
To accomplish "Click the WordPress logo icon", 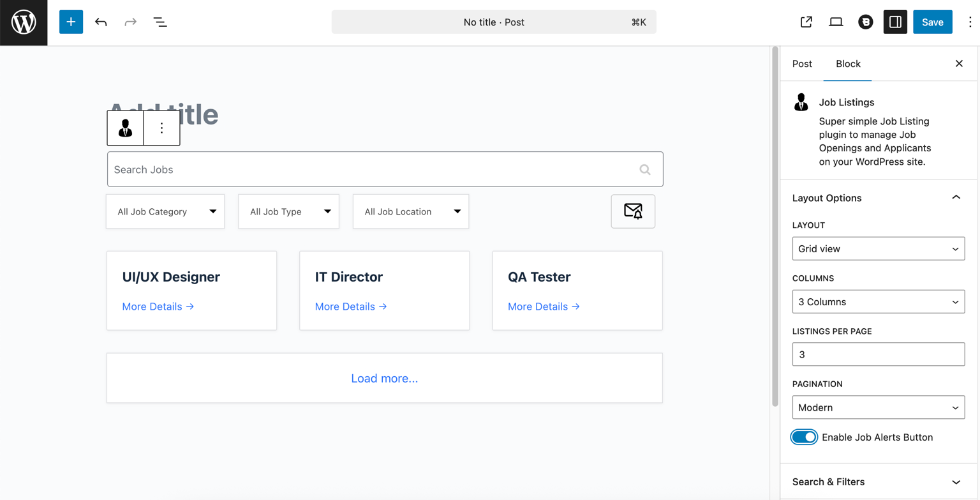I will pyautogui.click(x=24, y=22).
